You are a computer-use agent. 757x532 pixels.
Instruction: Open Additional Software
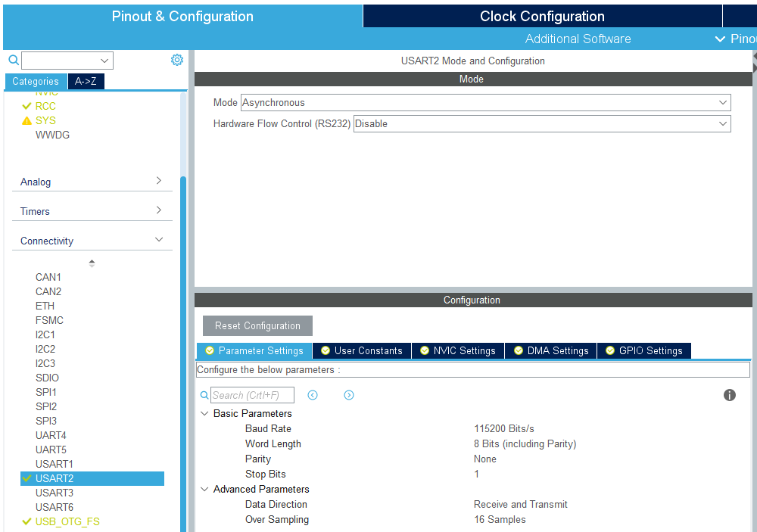pos(578,39)
